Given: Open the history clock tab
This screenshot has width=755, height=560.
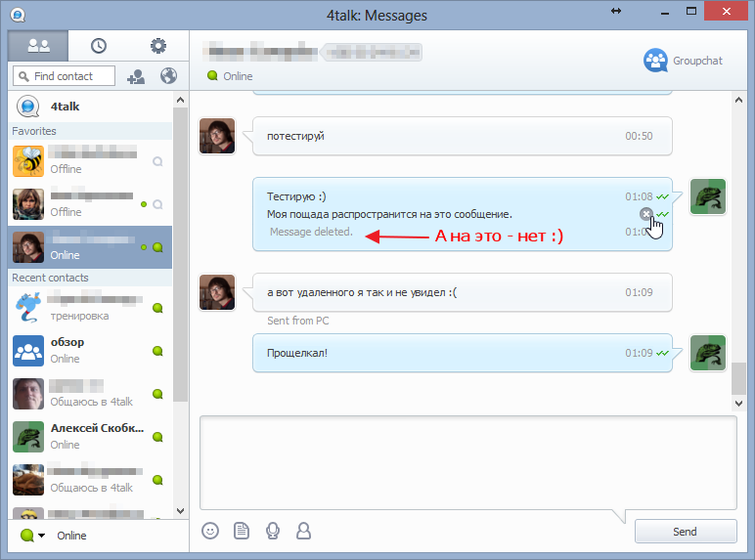Looking at the screenshot, I should [99, 46].
